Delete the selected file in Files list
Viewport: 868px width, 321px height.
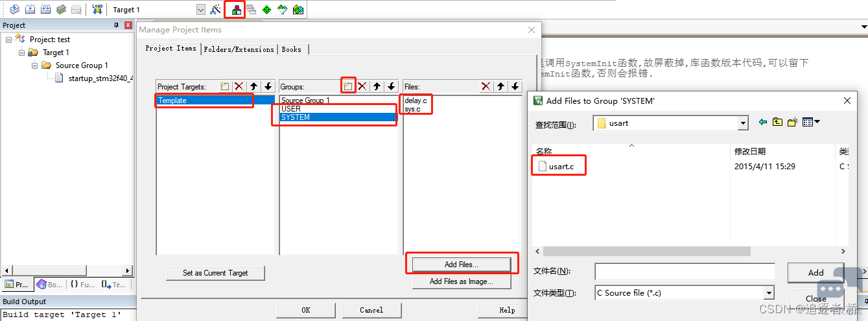(x=486, y=86)
